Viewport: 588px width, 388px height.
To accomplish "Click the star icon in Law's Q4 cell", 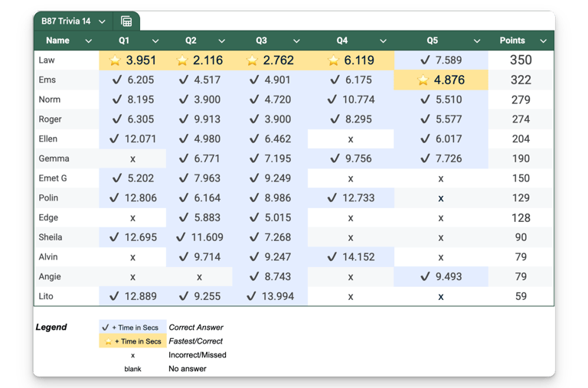I will (x=332, y=60).
